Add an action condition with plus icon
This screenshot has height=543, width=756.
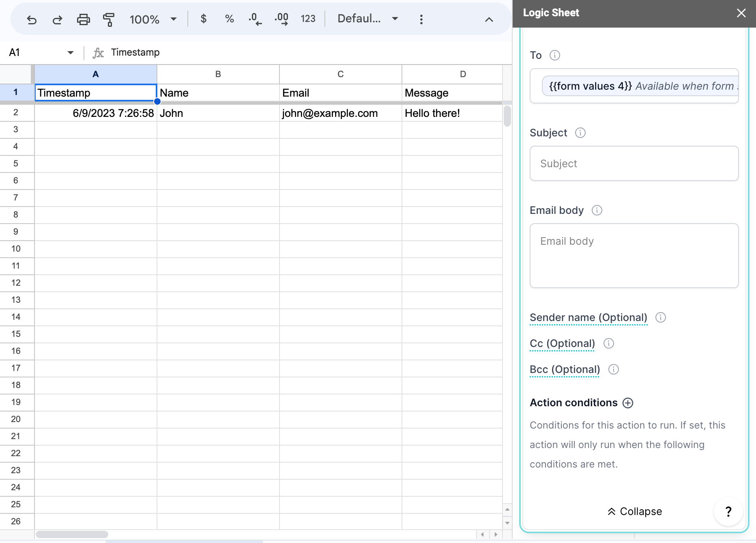click(628, 403)
